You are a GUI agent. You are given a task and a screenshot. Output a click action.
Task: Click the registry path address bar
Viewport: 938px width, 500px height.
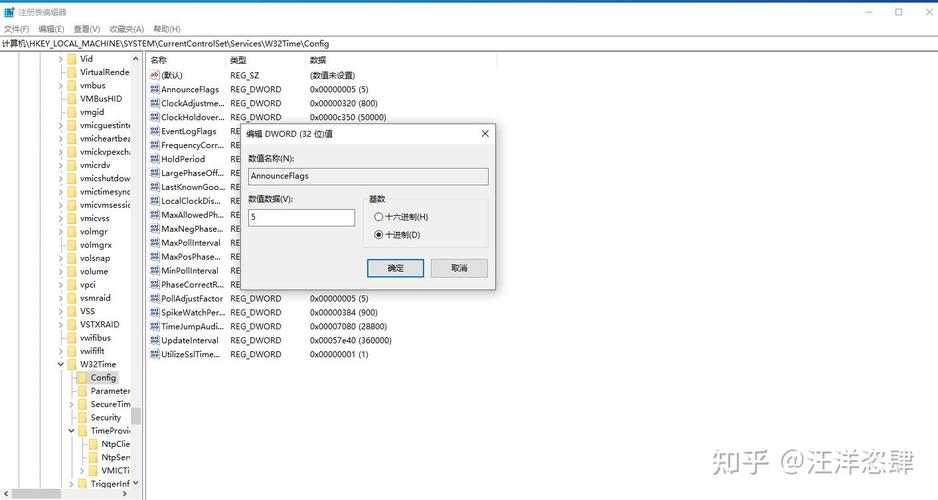point(469,44)
